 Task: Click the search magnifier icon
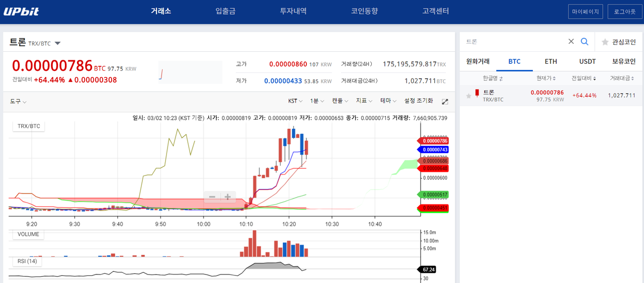click(585, 41)
